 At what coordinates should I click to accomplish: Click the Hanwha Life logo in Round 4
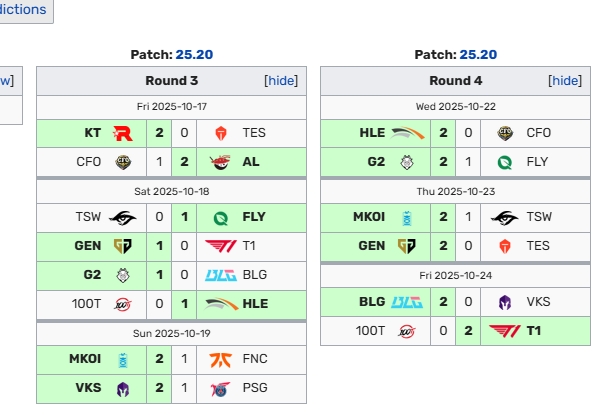(406, 133)
